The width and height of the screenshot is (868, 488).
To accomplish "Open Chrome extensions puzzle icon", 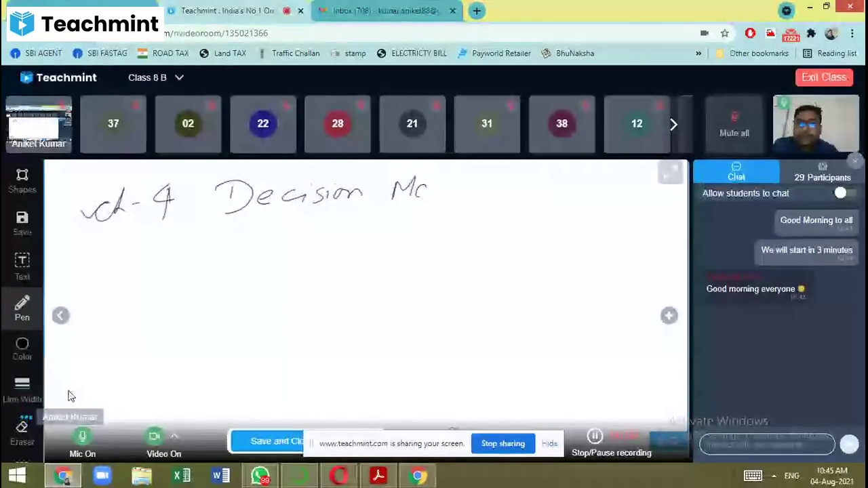I will [811, 33].
